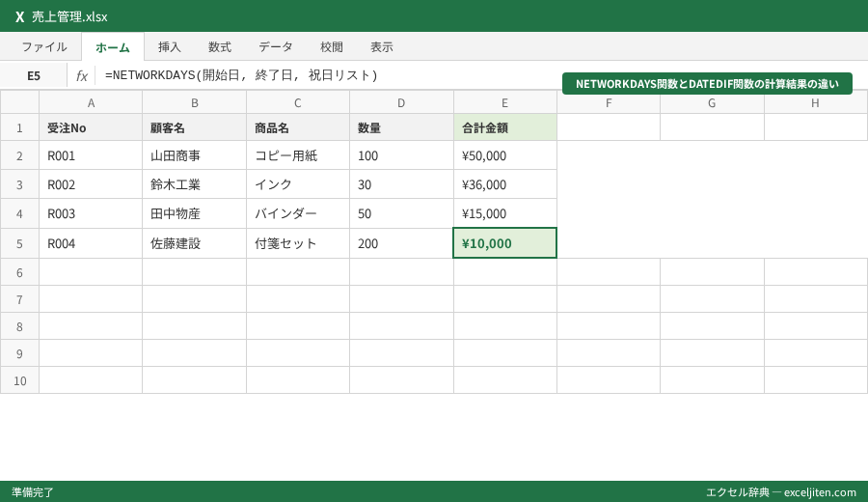The width and height of the screenshot is (868, 502).
Task: Select row 8 header
Action: pyautogui.click(x=19, y=327)
